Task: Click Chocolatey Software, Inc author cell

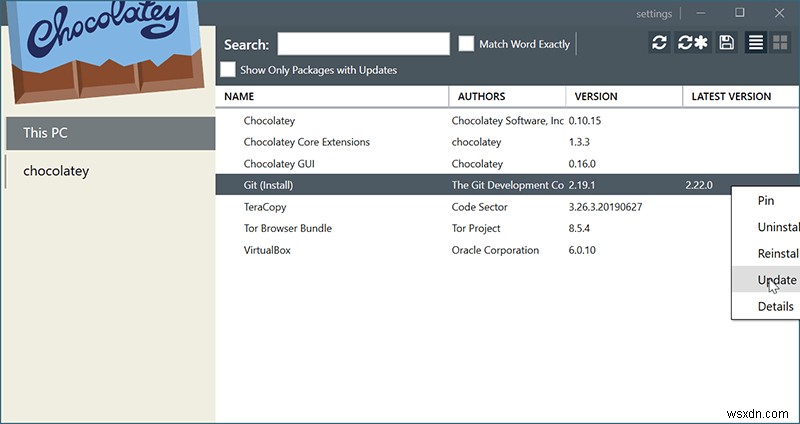Action: pyautogui.click(x=508, y=121)
